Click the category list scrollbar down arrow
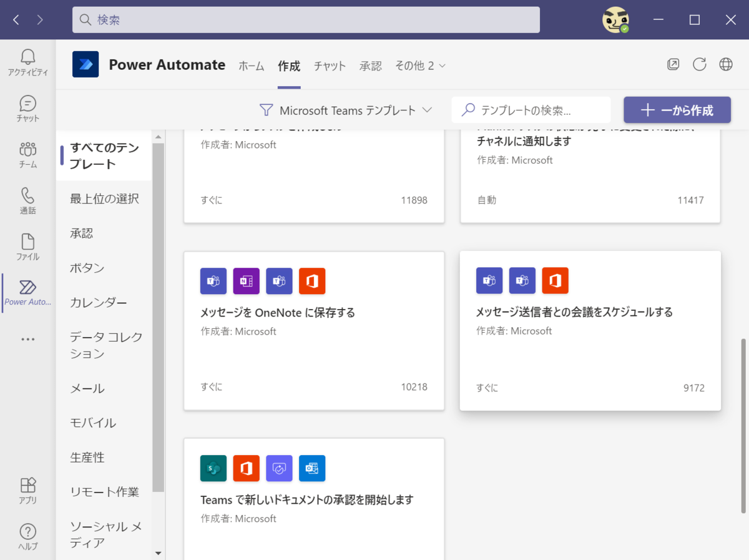749x560 pixels. click(158, 553)
